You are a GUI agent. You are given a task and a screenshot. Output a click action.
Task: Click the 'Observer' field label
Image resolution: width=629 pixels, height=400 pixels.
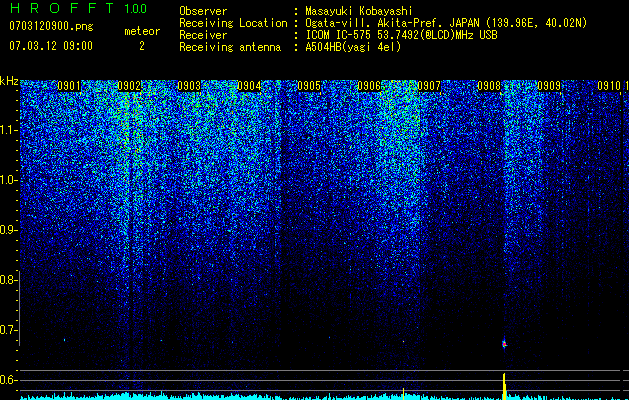(x=203, y=11)
